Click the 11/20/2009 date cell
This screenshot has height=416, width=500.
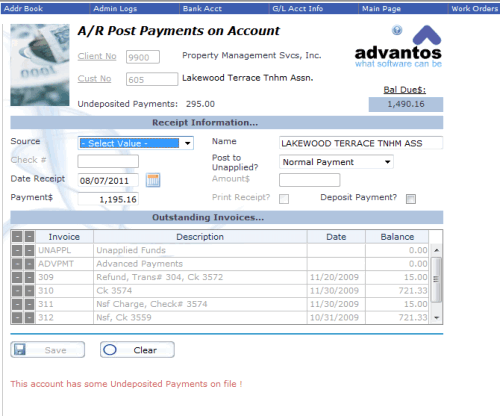click(336, 277)
